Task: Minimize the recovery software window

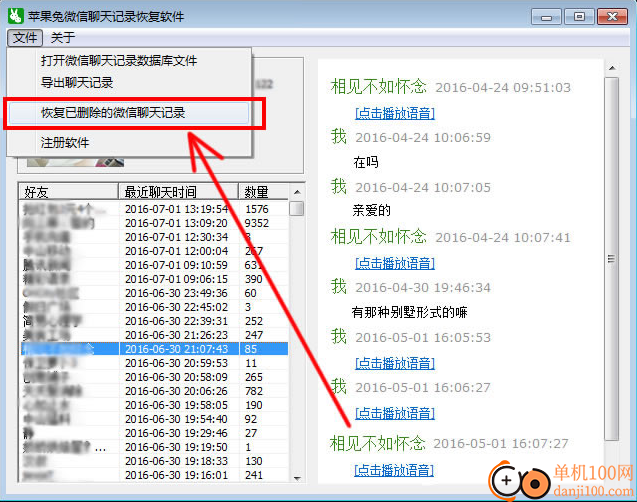Action: tap(546, 17)
